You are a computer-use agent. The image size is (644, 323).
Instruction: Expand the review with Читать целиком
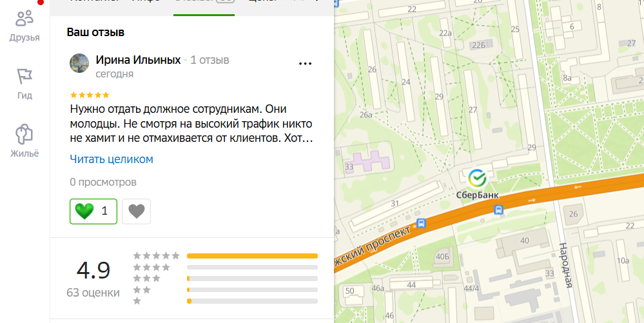(x=112, y=159)
